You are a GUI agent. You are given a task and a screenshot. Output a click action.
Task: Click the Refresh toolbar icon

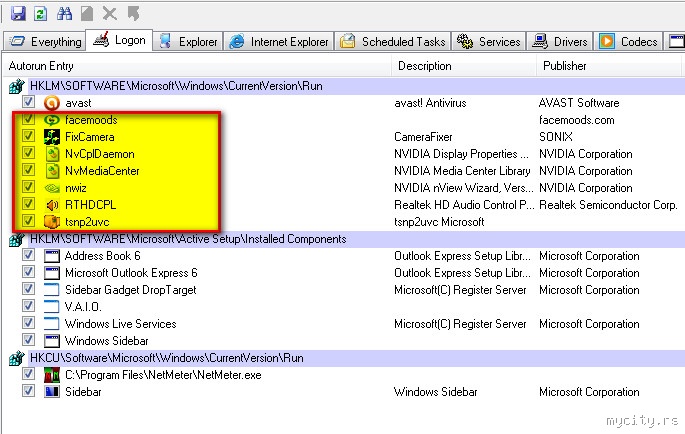[40, 13]
